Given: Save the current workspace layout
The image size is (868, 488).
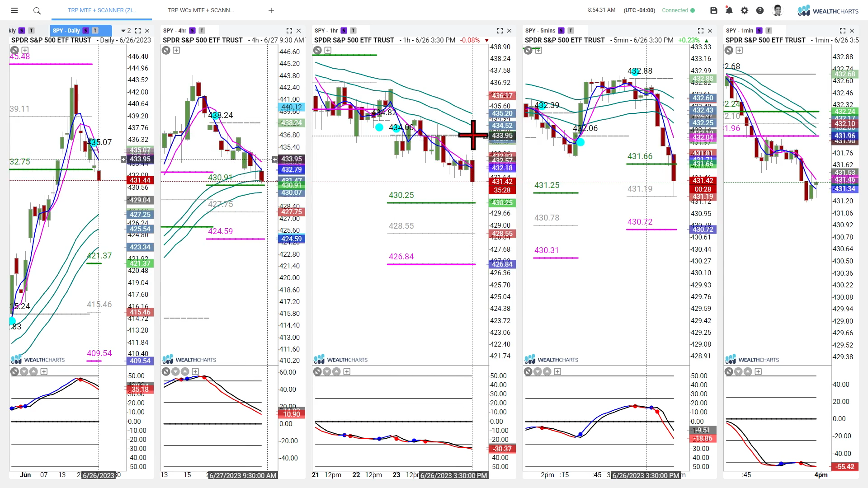Looking at the screenshot, I should coord(714,10).
